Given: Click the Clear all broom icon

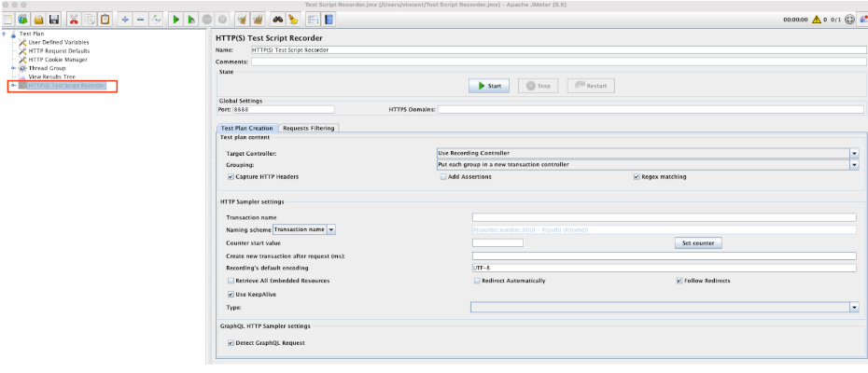Looking at the screenshot, I should 259,19.
